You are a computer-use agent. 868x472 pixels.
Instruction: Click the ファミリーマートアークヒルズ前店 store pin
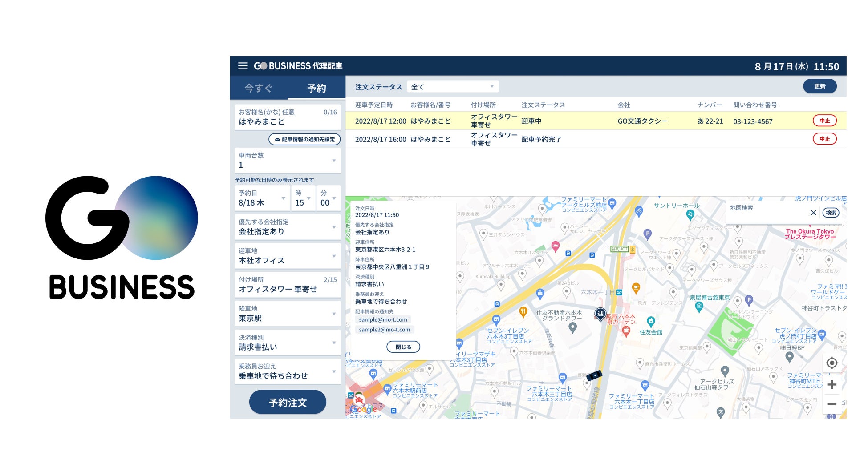(x=612, y=204)
